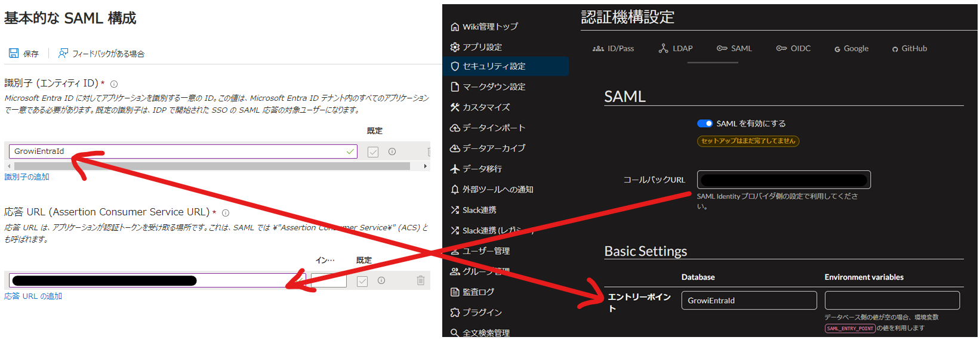Open 監査ログ list icon in sidebar
Screen dimensions: 980x340
455,292
